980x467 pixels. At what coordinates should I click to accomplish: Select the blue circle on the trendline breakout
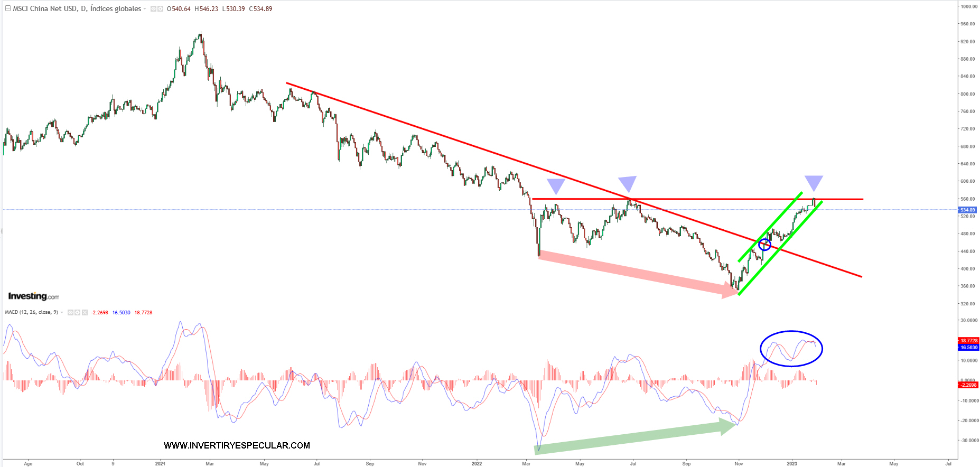[x=764, y=245]
